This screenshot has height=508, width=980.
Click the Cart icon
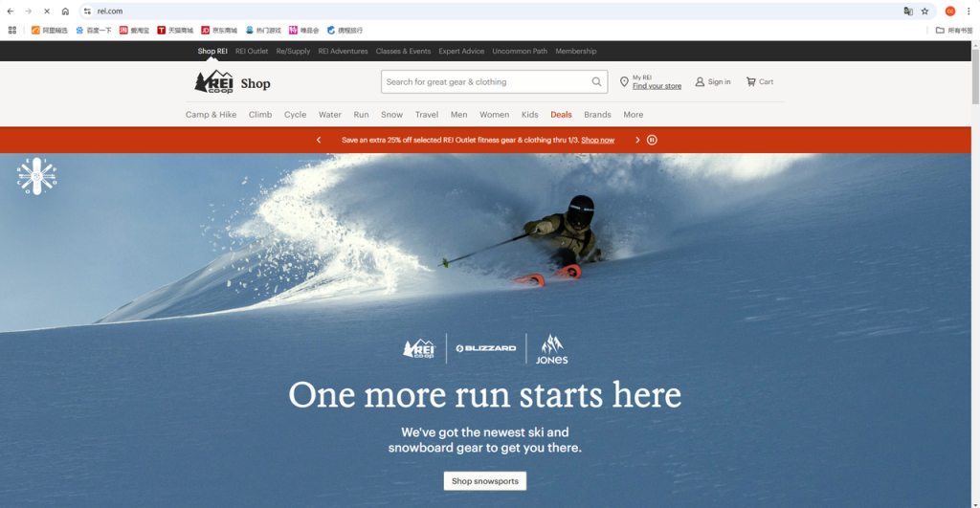[x=751, y=82]
